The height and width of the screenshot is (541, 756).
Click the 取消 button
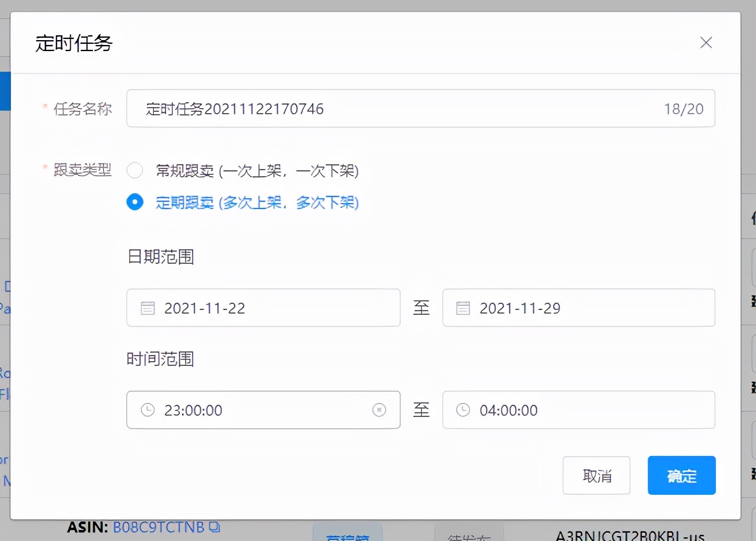597,475
